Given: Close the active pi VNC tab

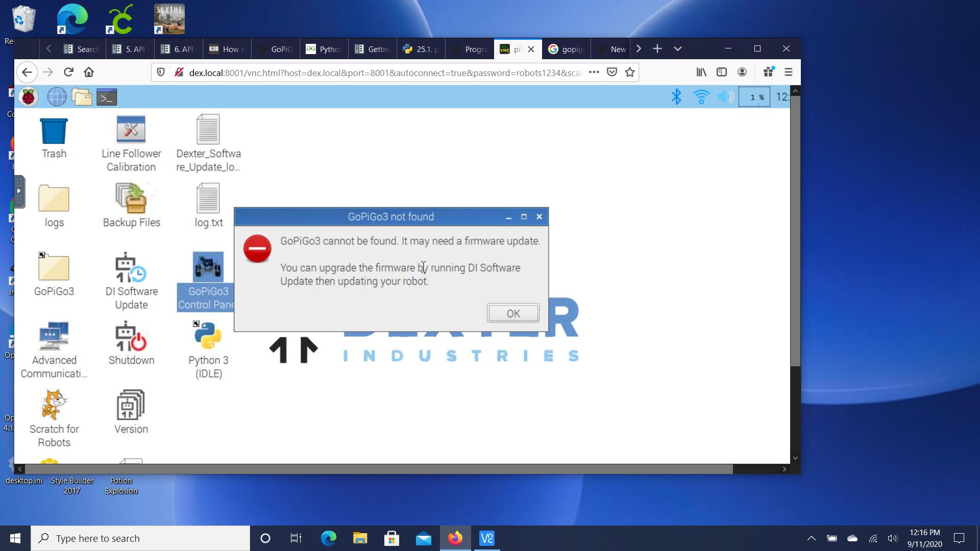Looking at the screenshot, I should point(531,49).
